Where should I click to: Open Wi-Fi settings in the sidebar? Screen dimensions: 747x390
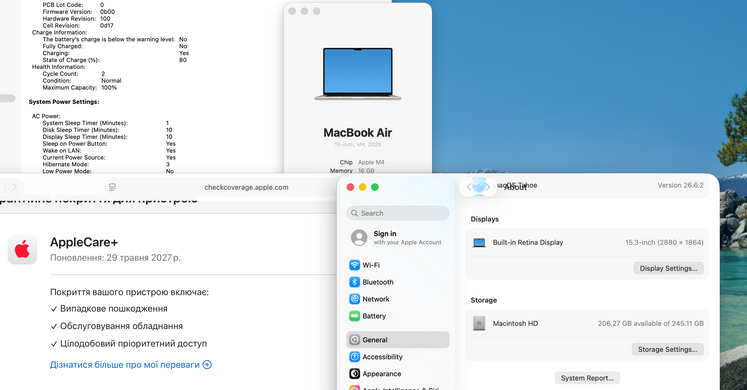(398, 265)
